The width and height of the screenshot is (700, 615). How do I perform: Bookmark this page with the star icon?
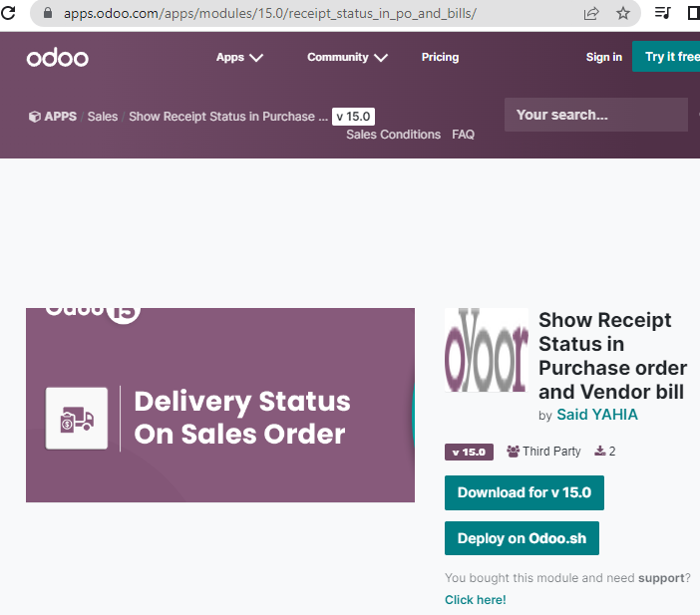(x=623, y=13)
